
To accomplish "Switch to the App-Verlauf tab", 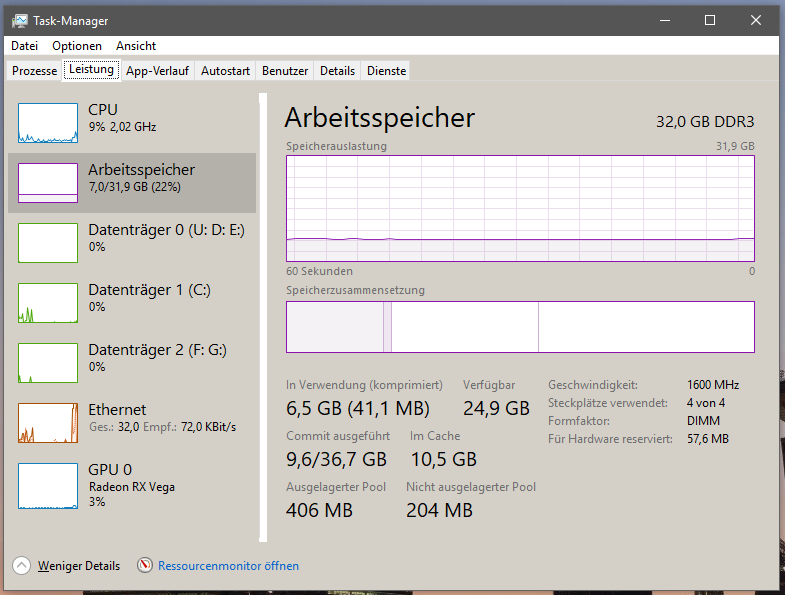I will [157, 71].
